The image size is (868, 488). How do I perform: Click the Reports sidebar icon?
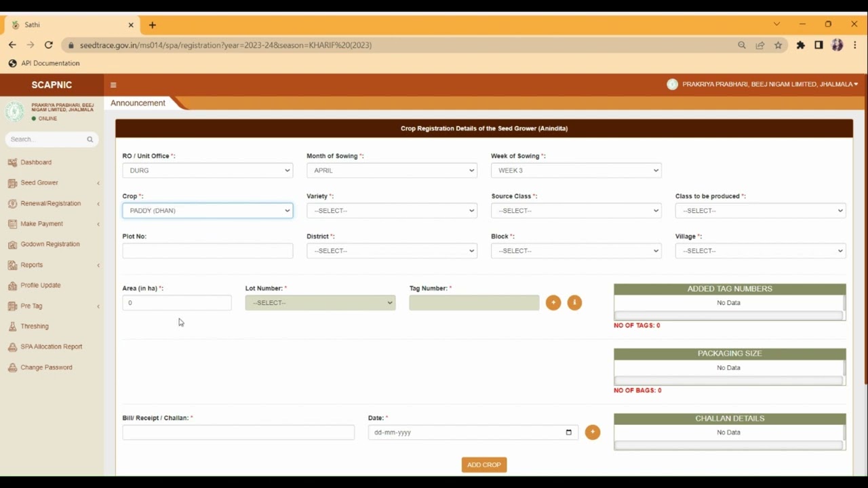(12, 265)
